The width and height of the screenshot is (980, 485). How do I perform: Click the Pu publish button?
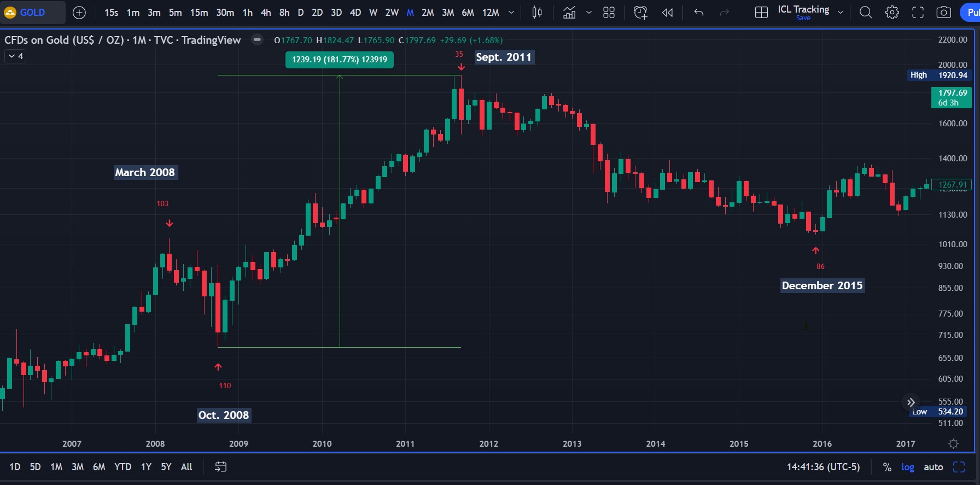tap(970, 13)
